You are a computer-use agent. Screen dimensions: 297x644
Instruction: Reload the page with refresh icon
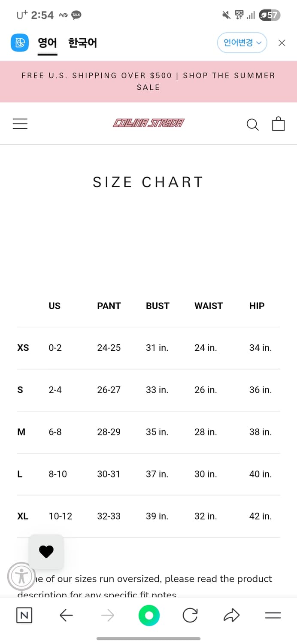[190, 616]
